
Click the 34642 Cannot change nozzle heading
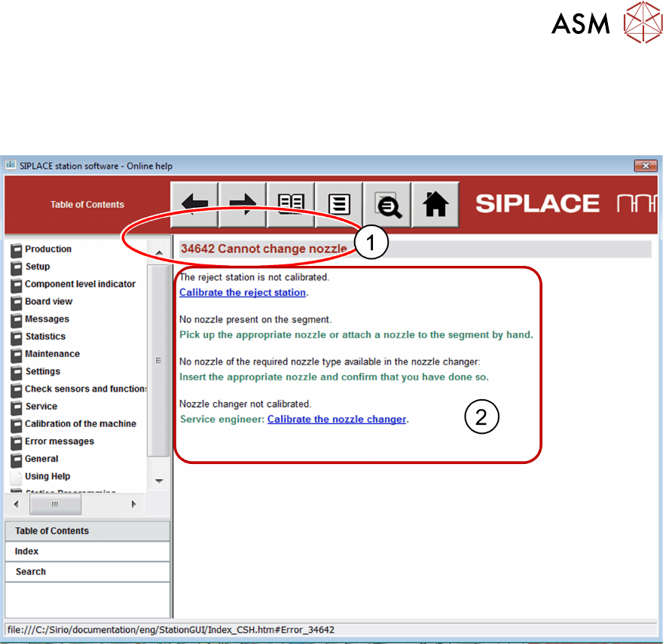click(x=264, y=249)
